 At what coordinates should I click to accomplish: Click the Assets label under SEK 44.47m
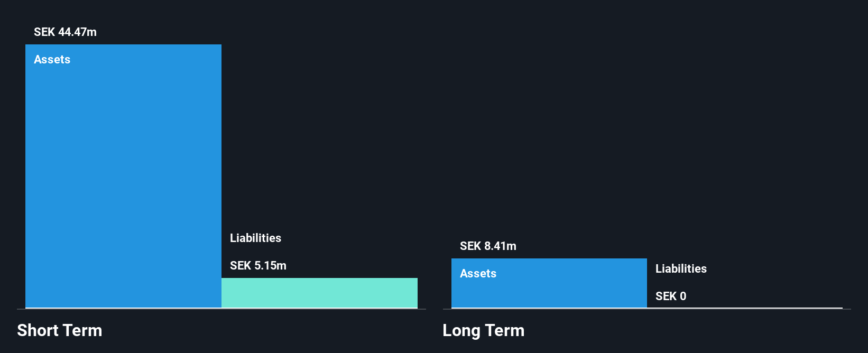pos(52,60)
